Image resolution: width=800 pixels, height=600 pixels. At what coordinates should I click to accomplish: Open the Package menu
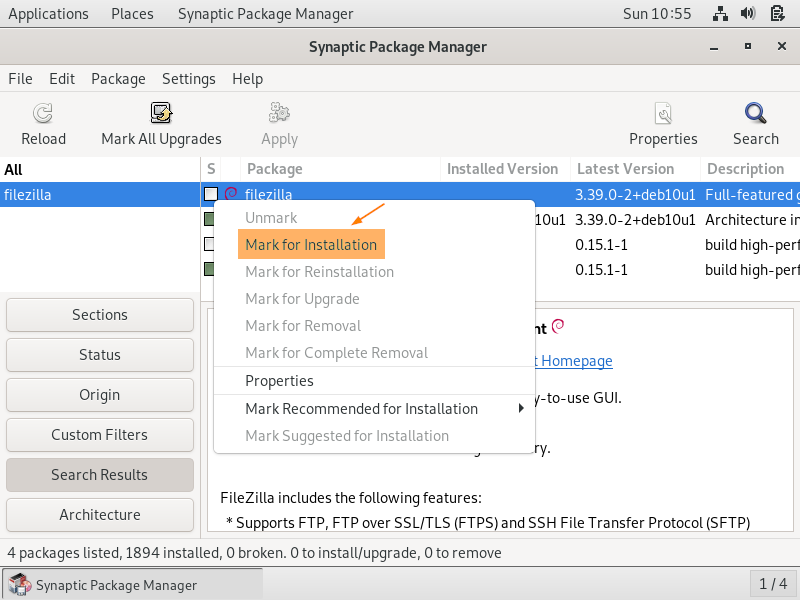[118, 79]
